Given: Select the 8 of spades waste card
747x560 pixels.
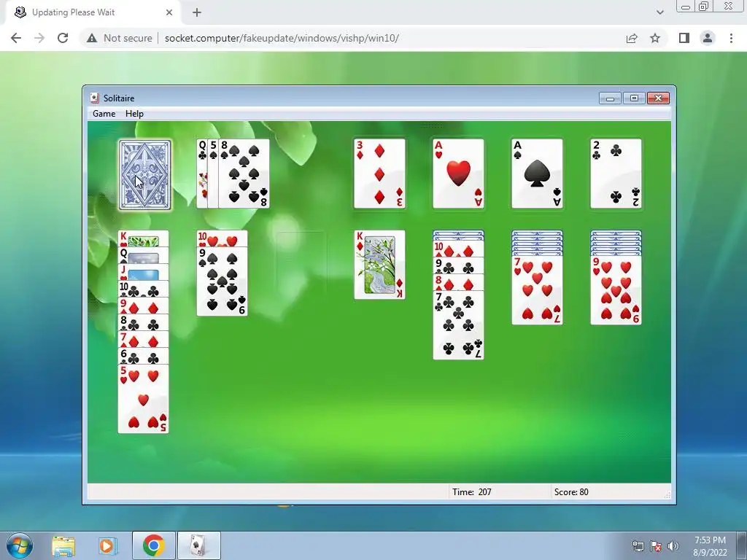Looking at the screenshot, I should (244, 174).
